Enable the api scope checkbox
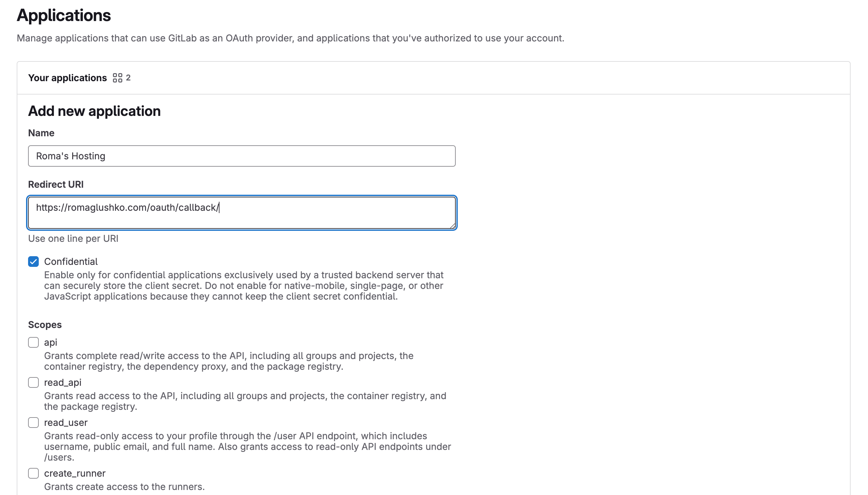 click(33, 342)
